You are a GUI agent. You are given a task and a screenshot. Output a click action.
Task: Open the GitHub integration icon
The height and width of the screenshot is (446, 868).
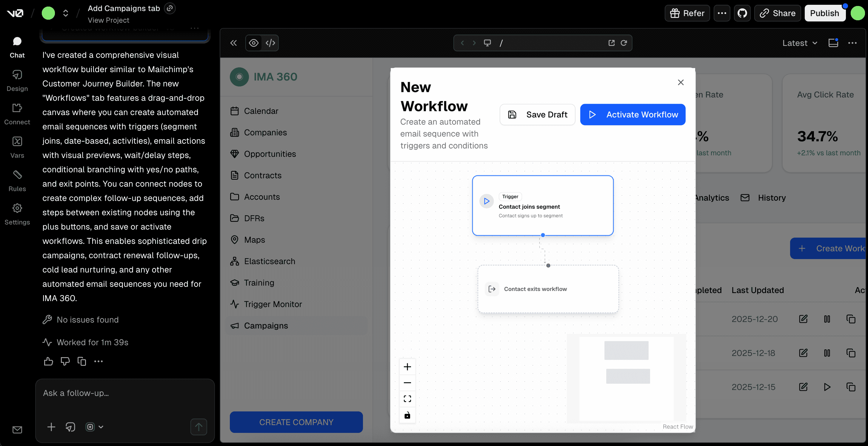click(x=742, y=13)
